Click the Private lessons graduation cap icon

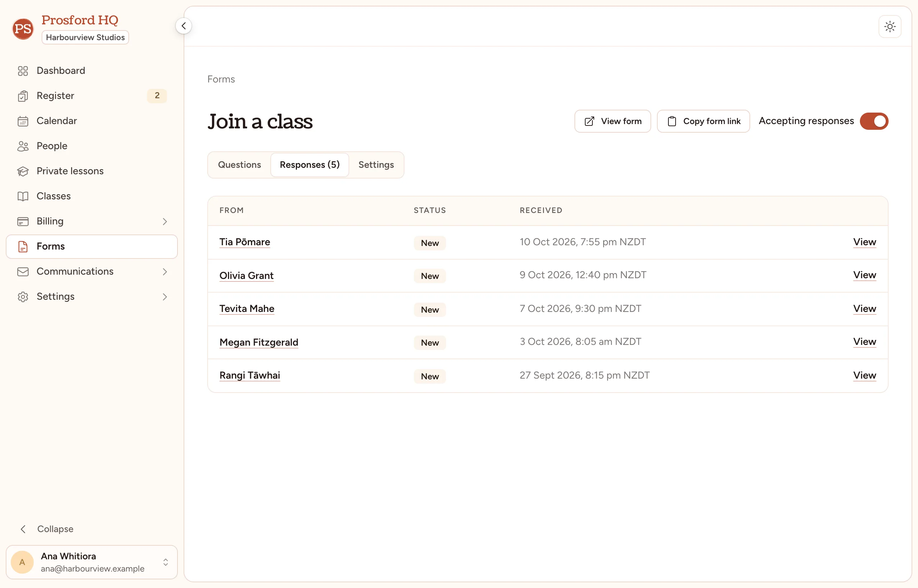(x=23, y=171)
